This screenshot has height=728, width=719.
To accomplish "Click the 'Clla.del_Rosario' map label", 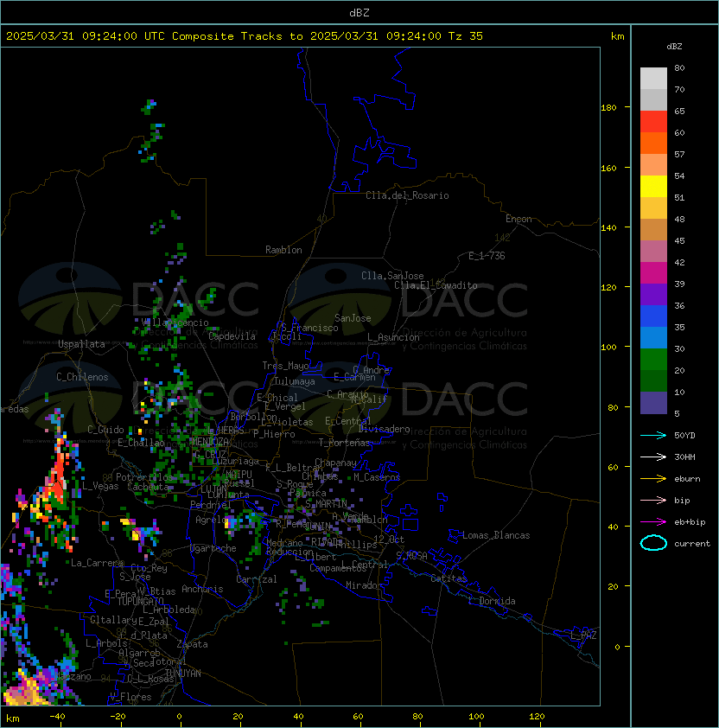I will pyautogui.click(x=407, y=195).
